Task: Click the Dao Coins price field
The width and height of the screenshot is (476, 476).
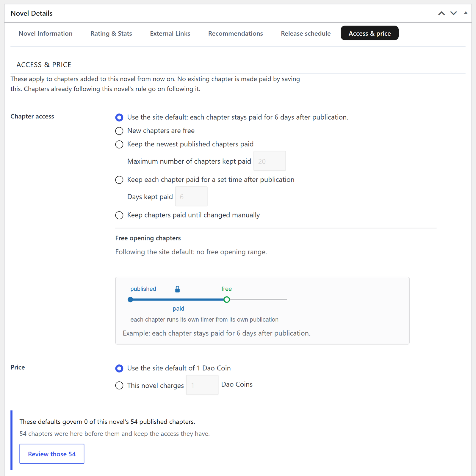Action: pyautogui.click(x=202, y=385)
